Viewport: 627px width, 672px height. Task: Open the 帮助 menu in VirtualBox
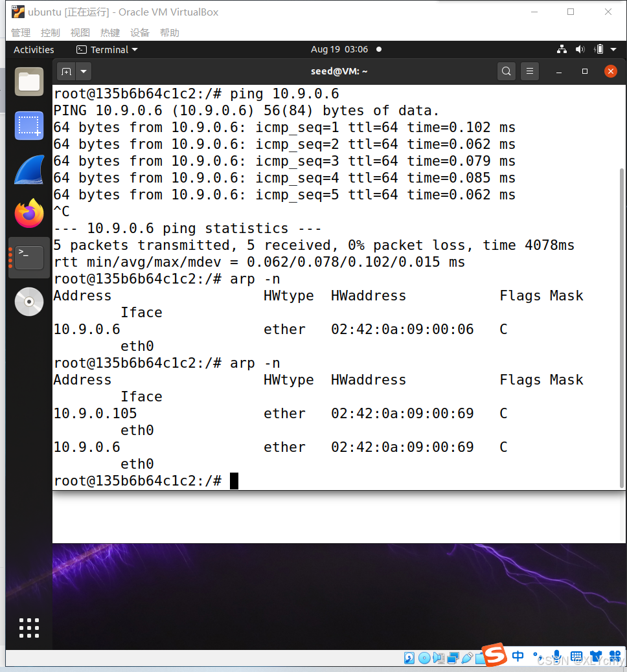pos(170,33)
